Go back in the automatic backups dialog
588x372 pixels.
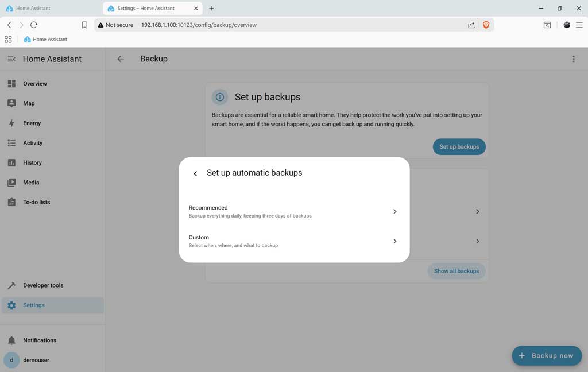(x=195, y=173)
